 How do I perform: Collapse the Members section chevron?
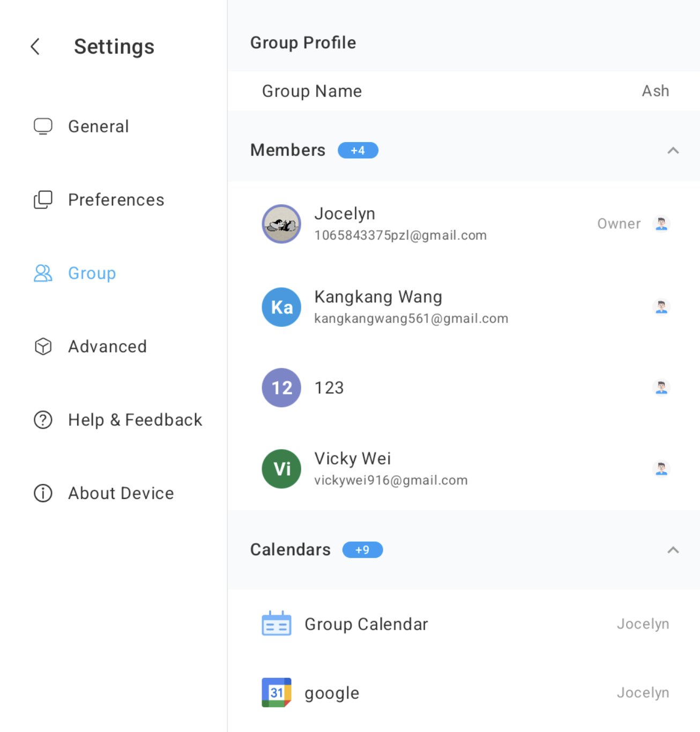click(x=673, y=151)
